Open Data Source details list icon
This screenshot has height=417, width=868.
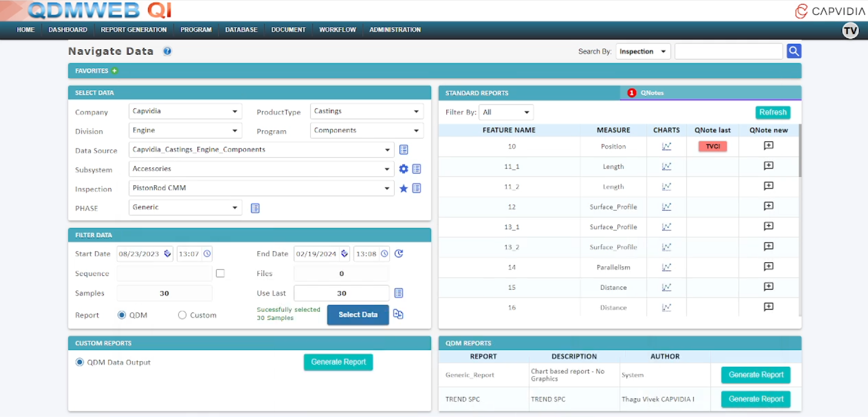point(403,150)
